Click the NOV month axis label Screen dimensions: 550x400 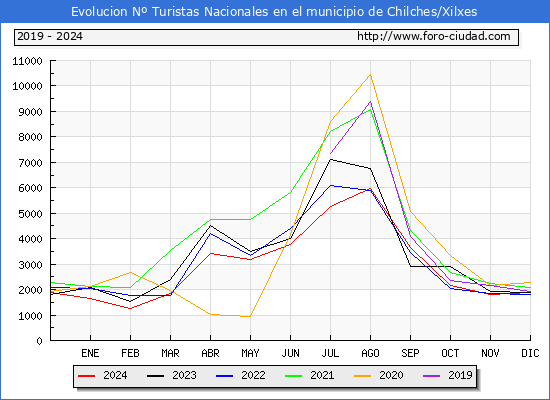coord(490,353)
